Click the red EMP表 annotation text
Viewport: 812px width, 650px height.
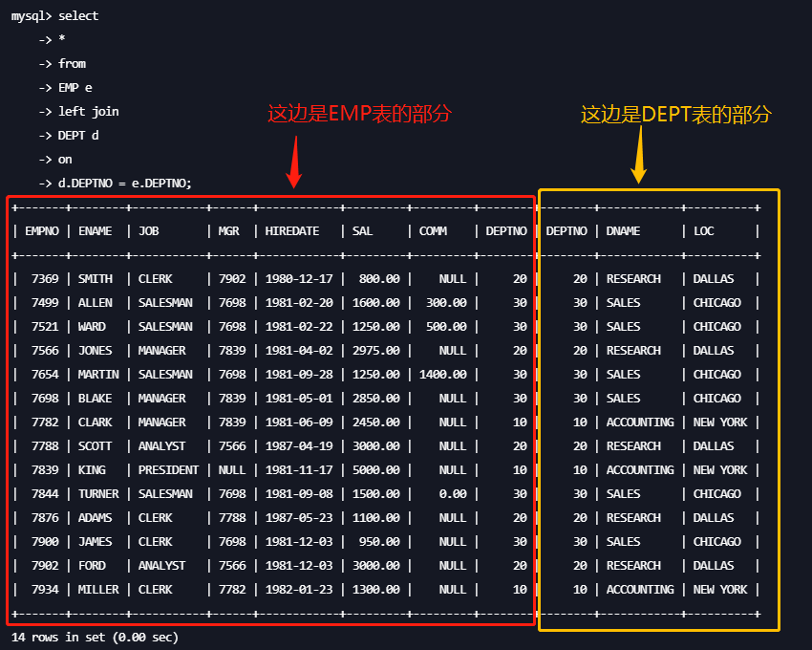pyautogui.click(x=358, y=114)
